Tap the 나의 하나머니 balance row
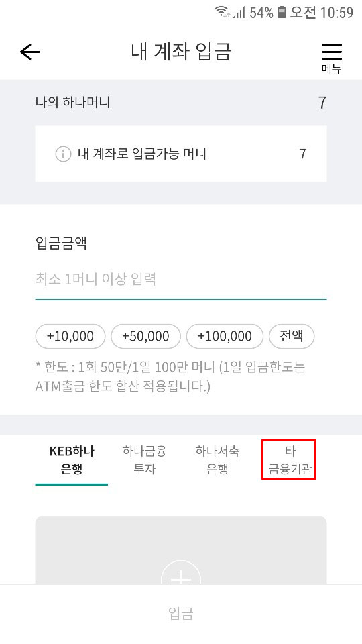The height and width of the screenshot is (644, 362). (180, 102)
